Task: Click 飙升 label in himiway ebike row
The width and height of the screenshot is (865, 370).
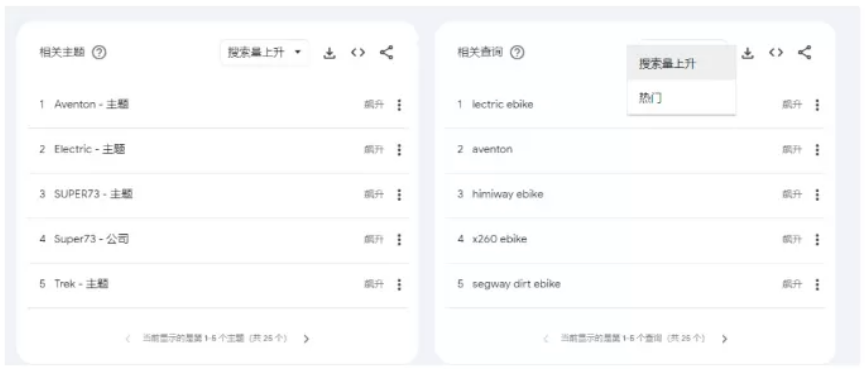Action: (x=792, y=195)
